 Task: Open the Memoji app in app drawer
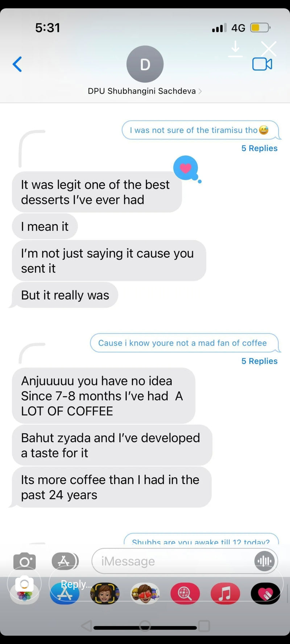point(105,594)
